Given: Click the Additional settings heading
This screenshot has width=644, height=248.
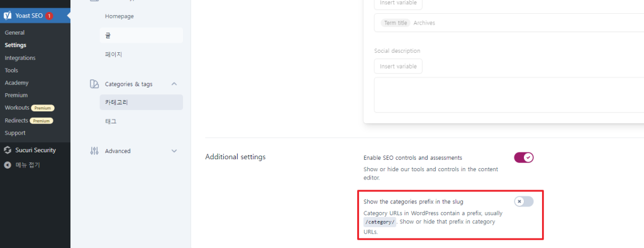Looking at the screenshot, I should click(x=235, y=157).
